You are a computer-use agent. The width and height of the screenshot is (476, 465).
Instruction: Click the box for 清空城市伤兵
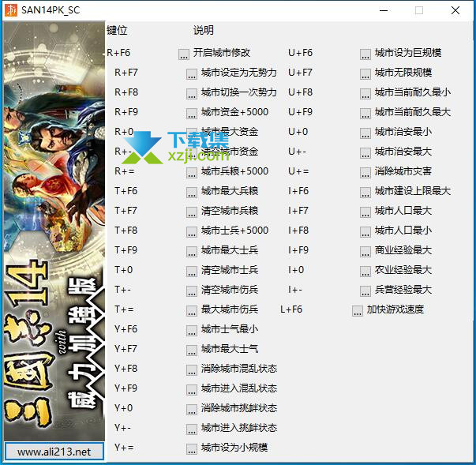(x=192, y=291)
